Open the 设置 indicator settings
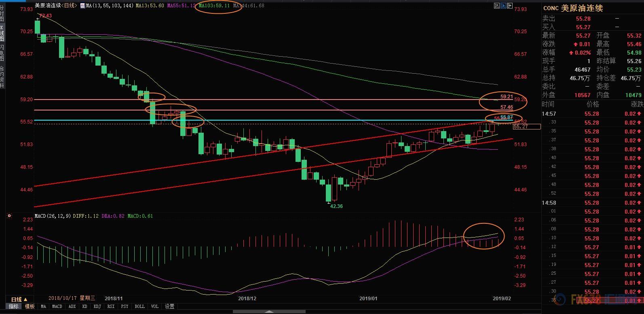The image size is (644, 314). coord(169,306)
